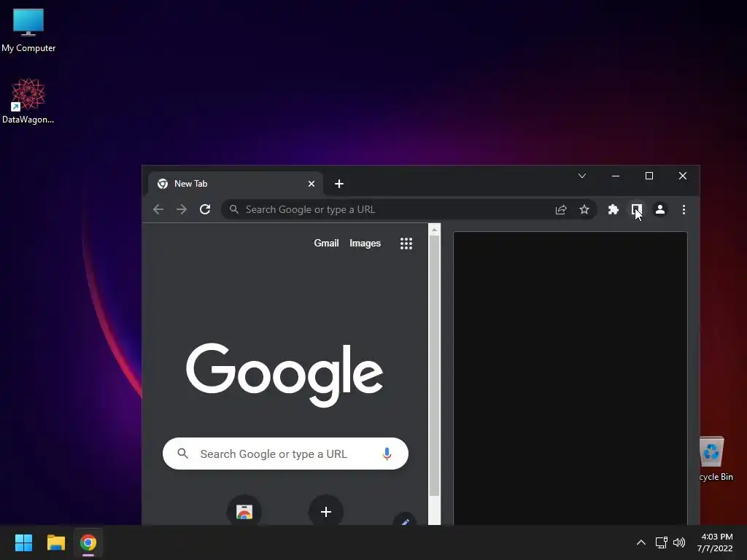Open the Web Store shortcut tile
The height and width of the screenshot is (560, 747).
tap(244, 511)
